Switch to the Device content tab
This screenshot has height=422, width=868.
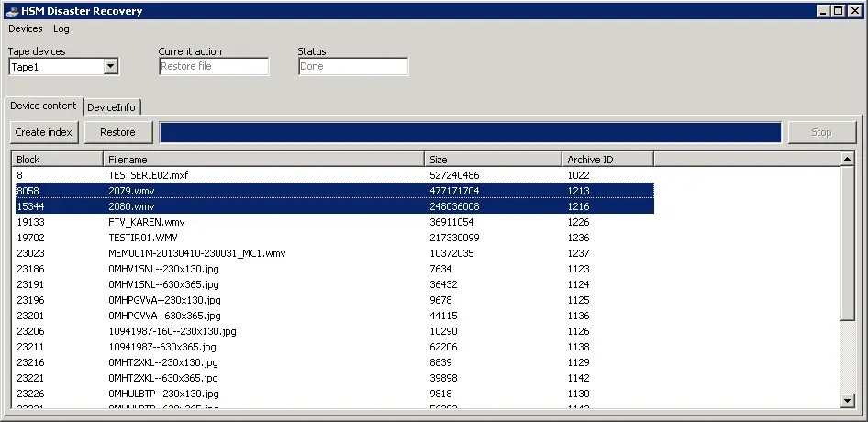tap(43, 106)
